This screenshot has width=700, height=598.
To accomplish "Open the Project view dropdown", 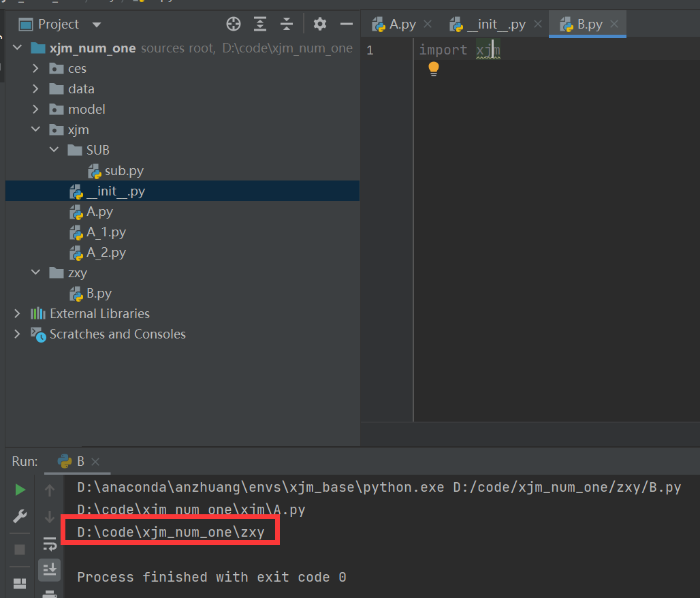I will coord(97,24).
